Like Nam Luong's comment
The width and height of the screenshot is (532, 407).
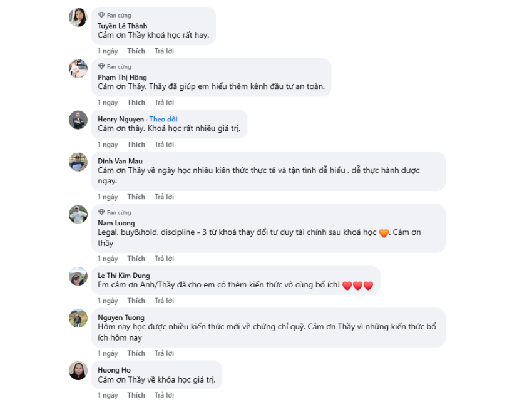pyautogui.click(x=136, y=259)
